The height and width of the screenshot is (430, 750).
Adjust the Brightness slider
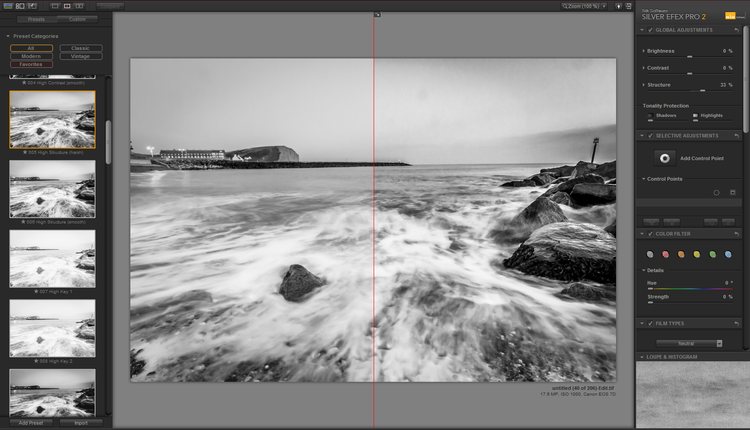click(x=690, y=56)
